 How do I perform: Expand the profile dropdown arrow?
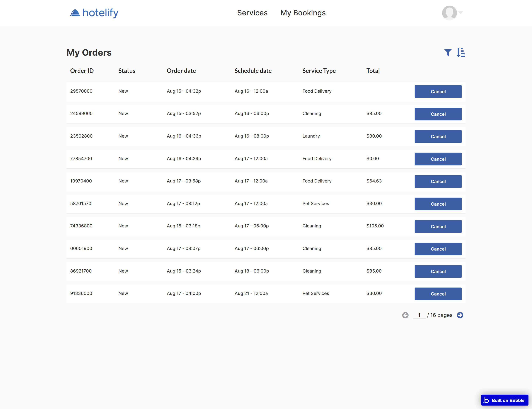[x=461, y=12]
